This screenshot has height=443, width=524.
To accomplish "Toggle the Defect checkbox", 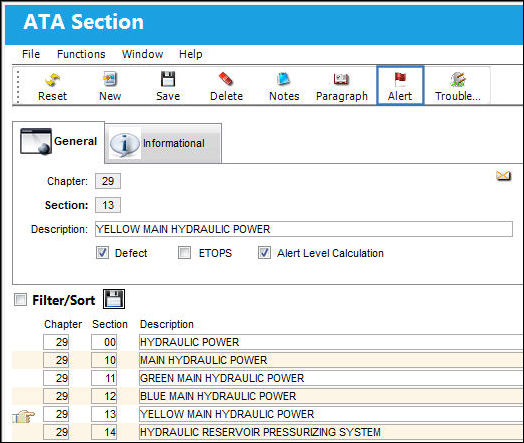I will coord(102,253).
